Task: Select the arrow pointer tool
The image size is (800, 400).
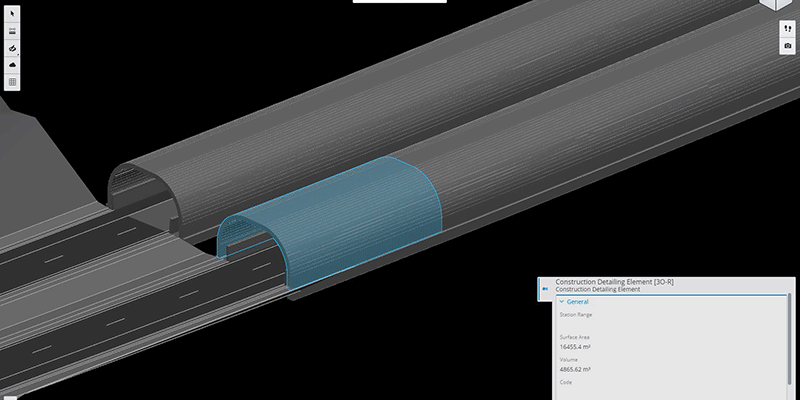Action: [x=12, y=14]
